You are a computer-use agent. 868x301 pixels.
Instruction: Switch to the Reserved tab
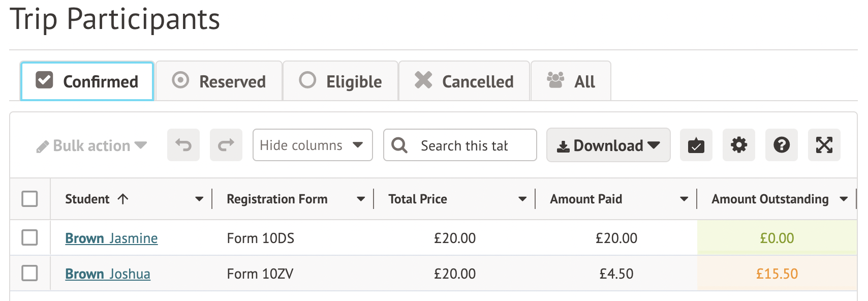click(x=219, y=81)
